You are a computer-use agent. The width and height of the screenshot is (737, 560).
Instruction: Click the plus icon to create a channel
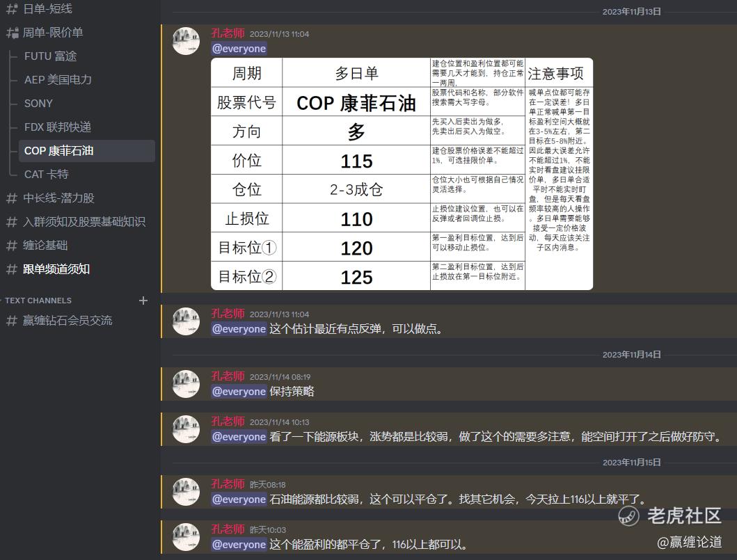[143, 301]
